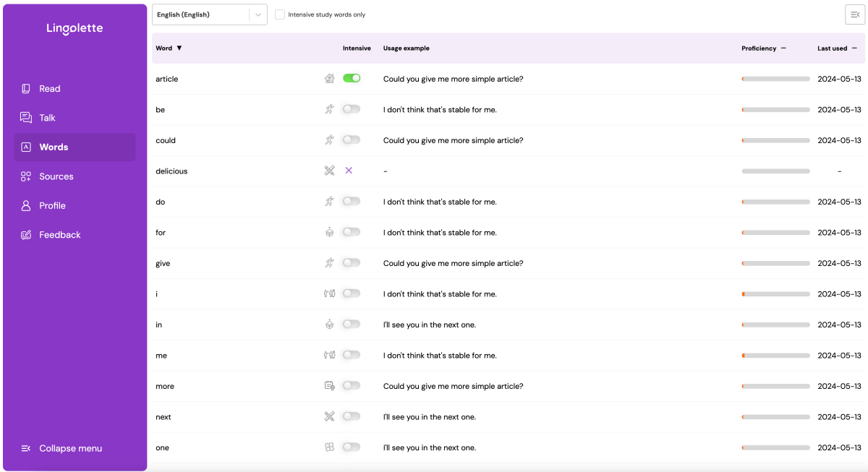Click the puzzle icon beside 'one'
868x472 pixels.
329,447
